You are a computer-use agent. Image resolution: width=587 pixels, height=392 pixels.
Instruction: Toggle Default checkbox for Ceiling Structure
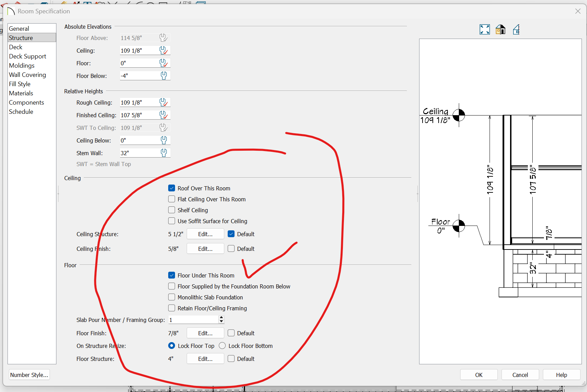pos(231,234)
